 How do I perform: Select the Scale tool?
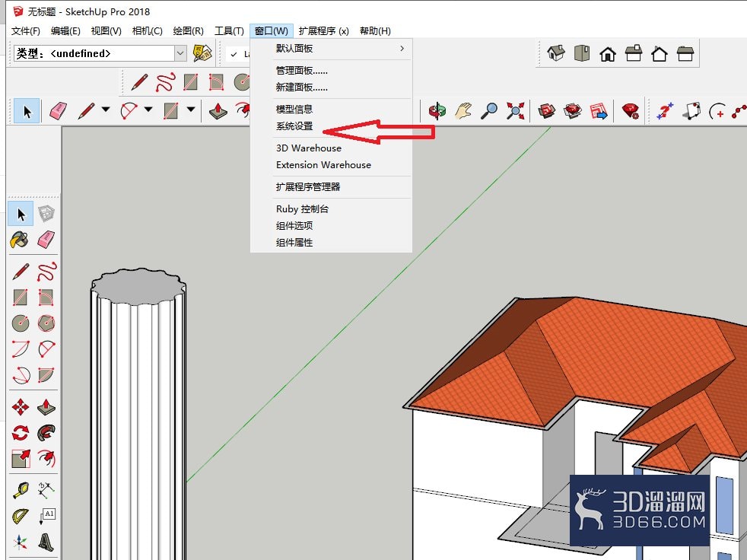21,459
